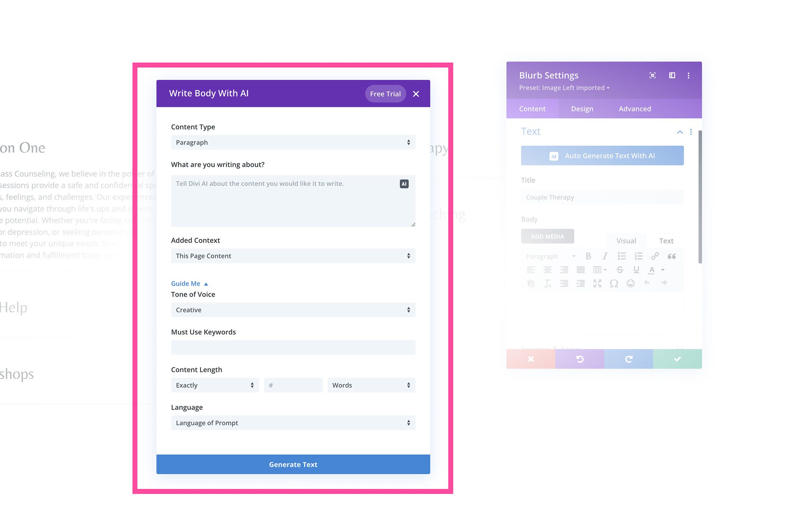Click the Must Use Keywords input field
Image resolution: width=812 pixels, height=511 pixels.
[x=293, y=347]
